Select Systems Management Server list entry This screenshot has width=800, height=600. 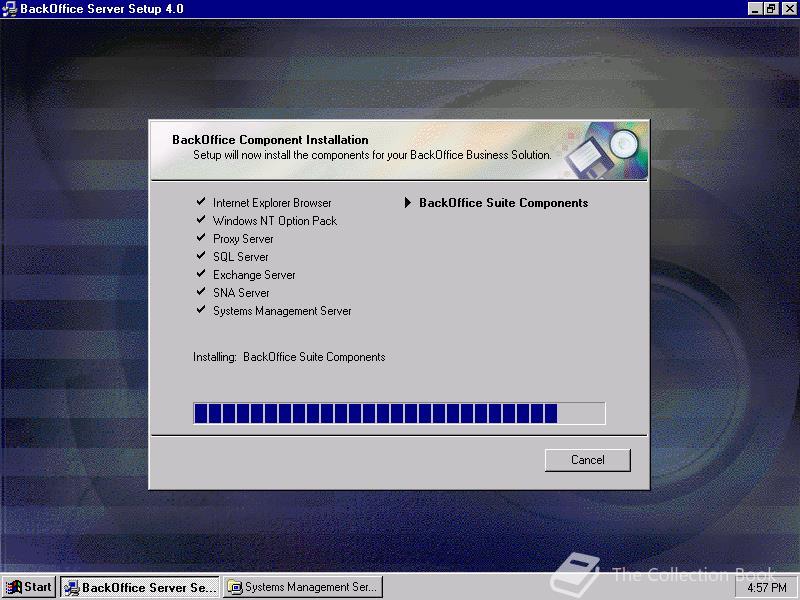click(282, 311)
